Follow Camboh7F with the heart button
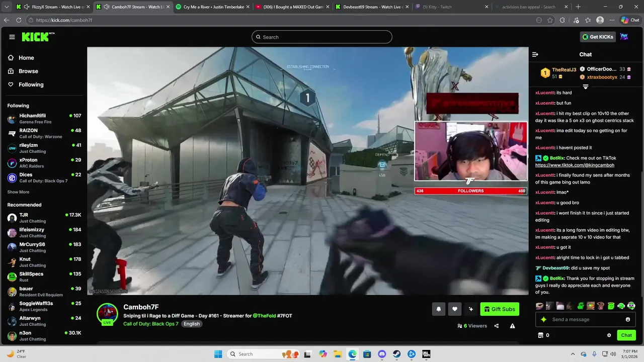Image resolution: width=644 pixels, height=362 pixels. tap(454, 309)
